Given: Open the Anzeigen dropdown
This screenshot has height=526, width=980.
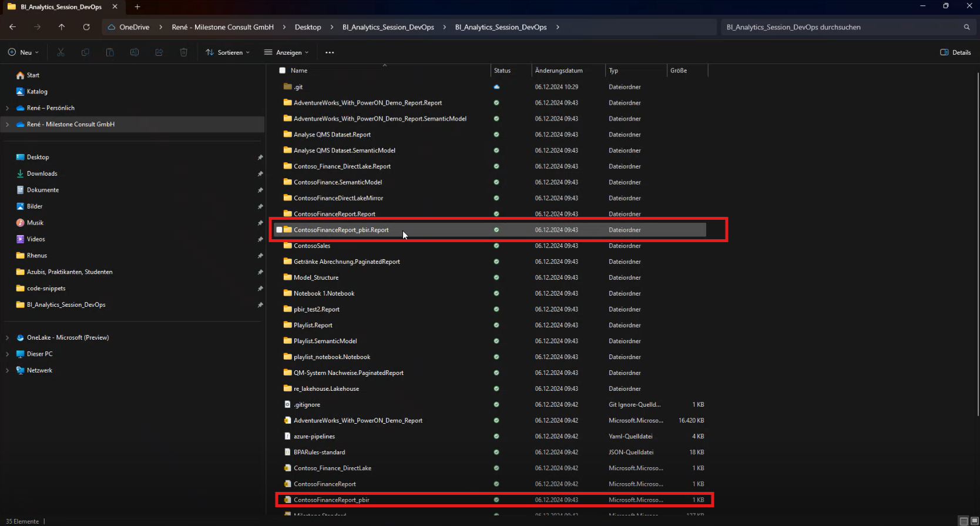Looking at the screenshot, I should [287, 52].
